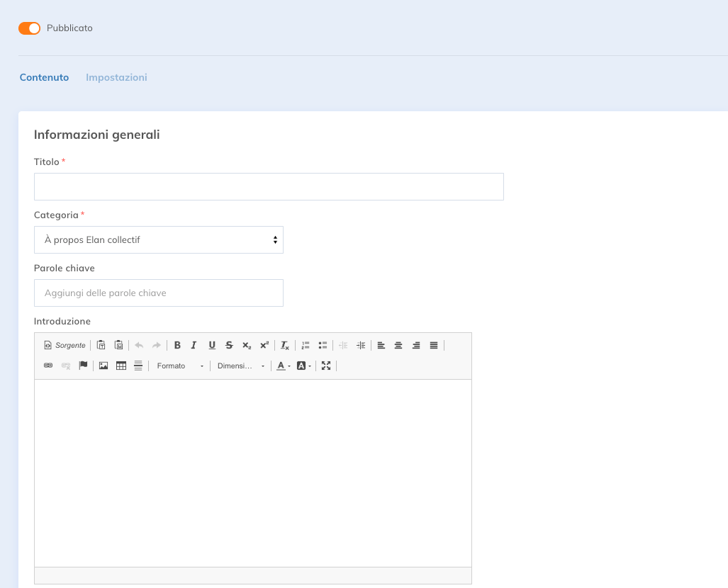
Task: Click the Titolo input field
Action: (269, 186)
